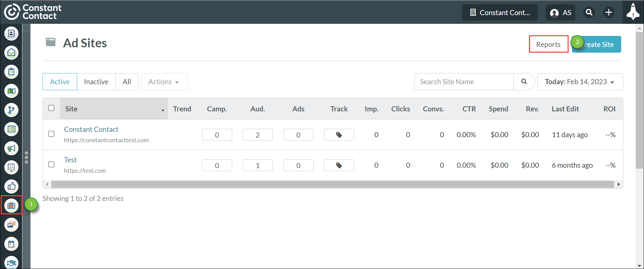
Task: Click Aud. count 1 for Test site
Action: (x=258, y=165)
